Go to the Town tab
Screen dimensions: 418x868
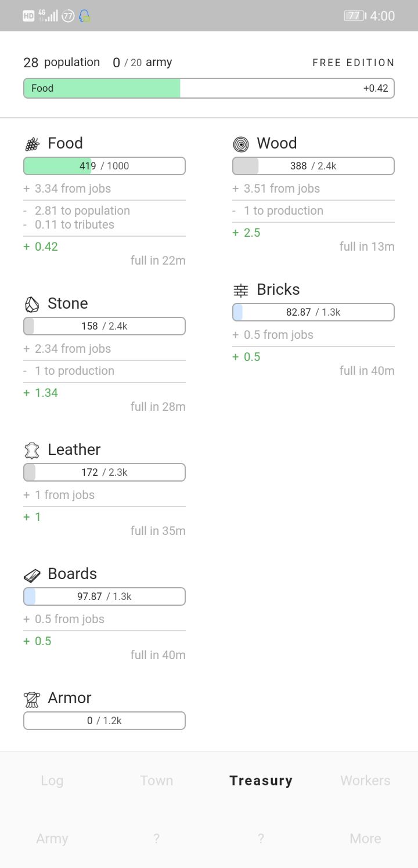click(x=156, y=780)
